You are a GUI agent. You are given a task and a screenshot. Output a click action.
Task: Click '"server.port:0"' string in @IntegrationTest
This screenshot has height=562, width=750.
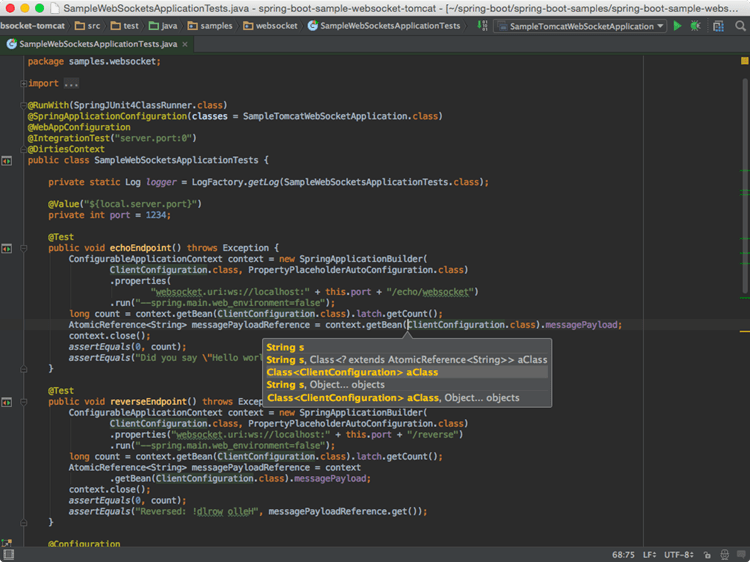tap(153, 139)
